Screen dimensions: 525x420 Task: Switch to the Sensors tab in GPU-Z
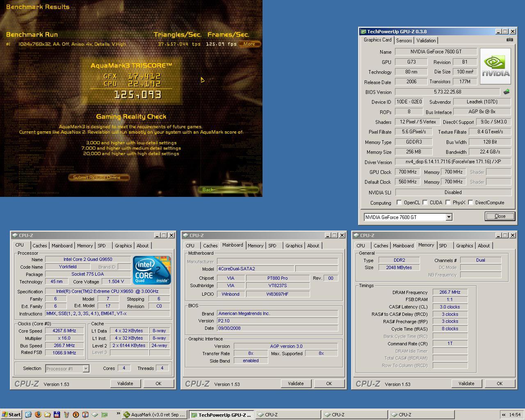click(x=404, y=40)
